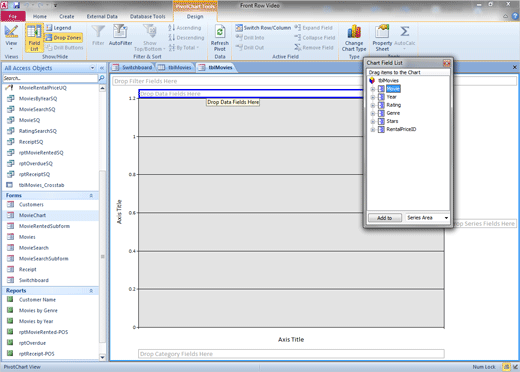The width and height of the screenshot is (520, 372).
Task: Click Collapse Field button
Action: click(x=315, y=38)
